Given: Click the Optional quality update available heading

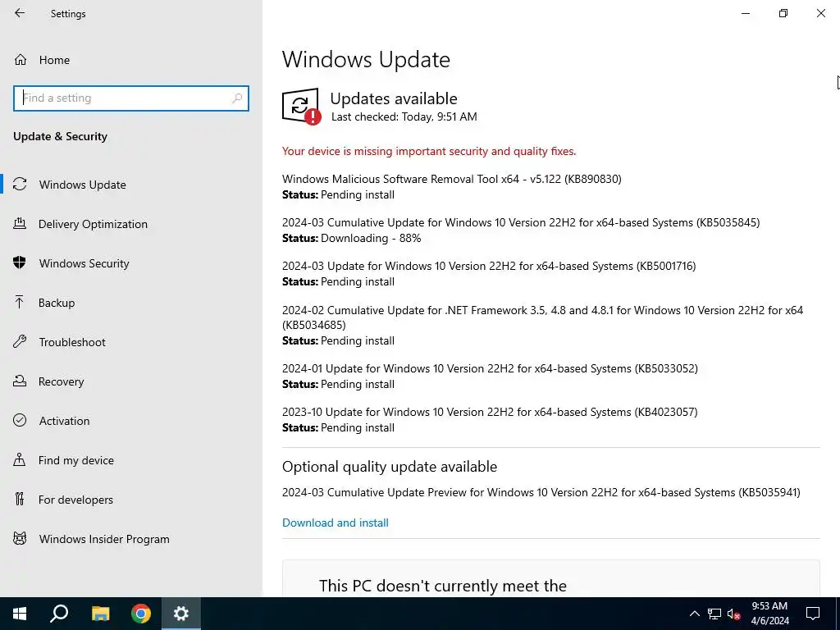Looking at the screenshot, I should (390, 467).
